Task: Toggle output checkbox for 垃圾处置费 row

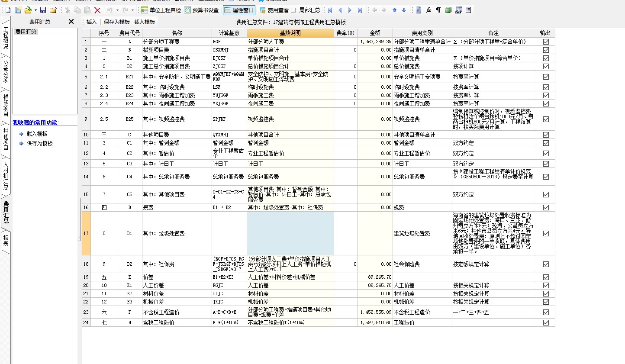Action: (x=546, y=233)
